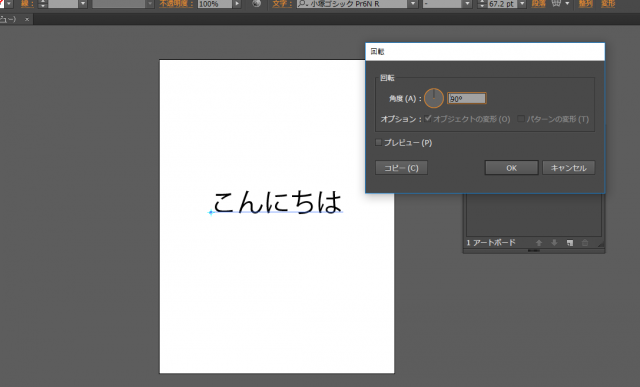Open the variable width profile dropdown
Image resolution: width=640 pixels, height=387 pixels.
[150, 4]
